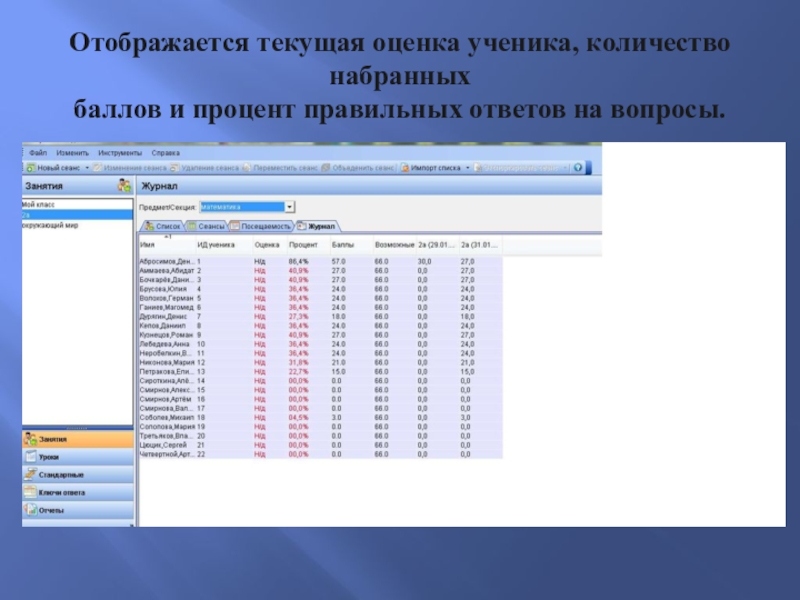The height and width of the screenshot is (600, 800).
Task: Click the Удаление сеанса toolbar button
Action: (x=204, y=167)
